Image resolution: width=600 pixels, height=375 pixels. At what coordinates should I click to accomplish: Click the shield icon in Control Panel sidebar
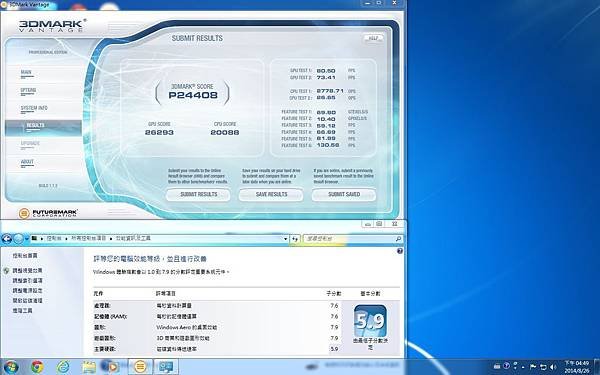pyautogui.click(x=6, y=271)
